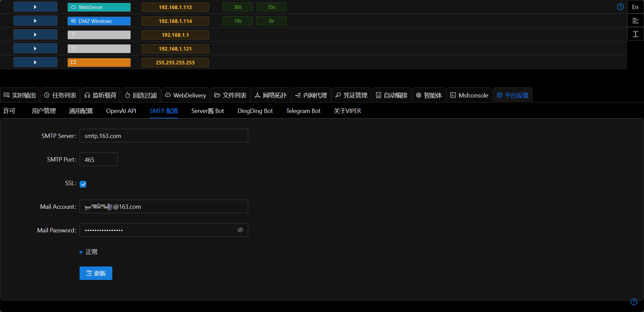
Task: Focus the Mail Account input field
Action: [x=164, y=206]
